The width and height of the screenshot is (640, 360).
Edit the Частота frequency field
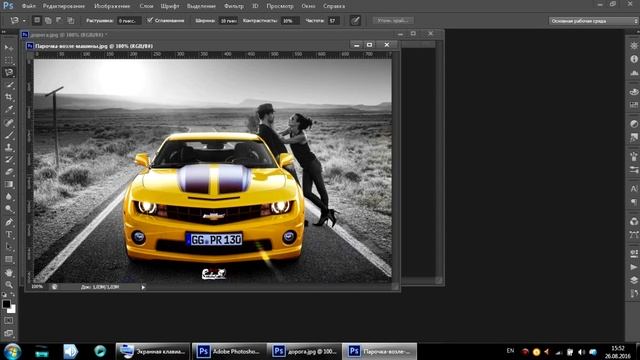(x=333, y=20)
